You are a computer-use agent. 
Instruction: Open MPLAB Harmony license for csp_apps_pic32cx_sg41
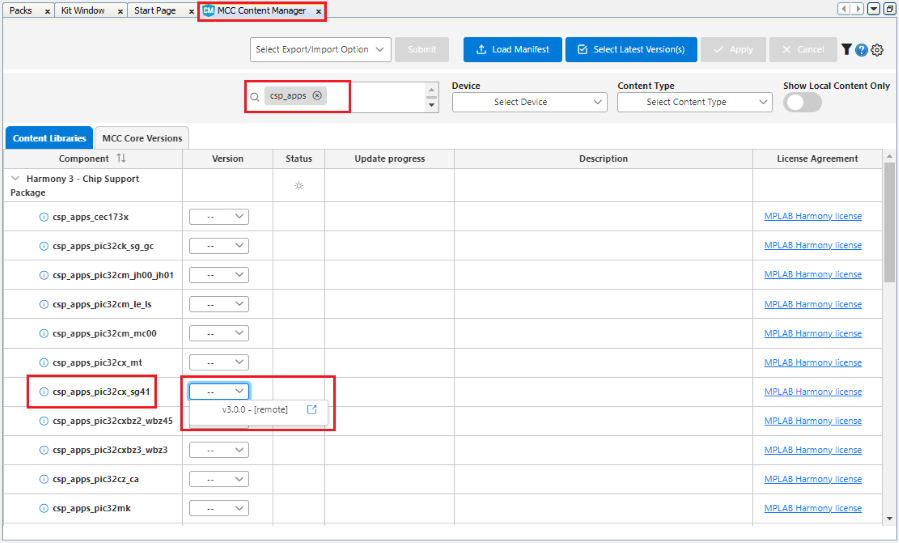813,392
